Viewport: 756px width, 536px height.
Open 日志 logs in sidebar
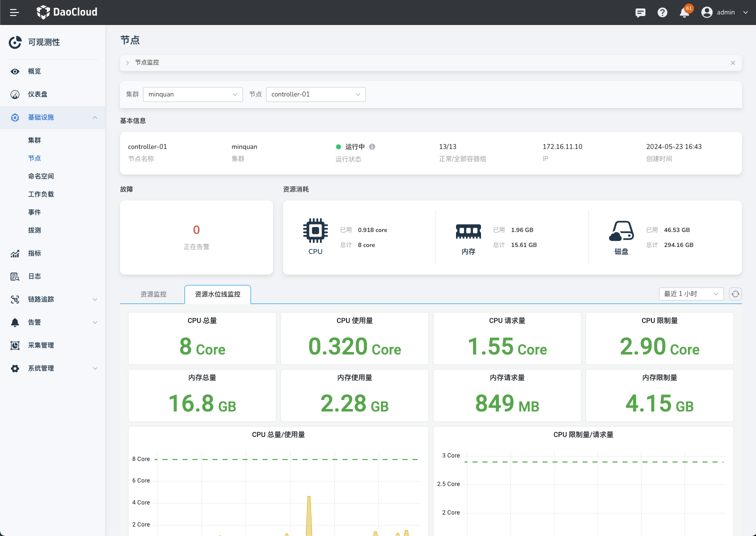34,276
